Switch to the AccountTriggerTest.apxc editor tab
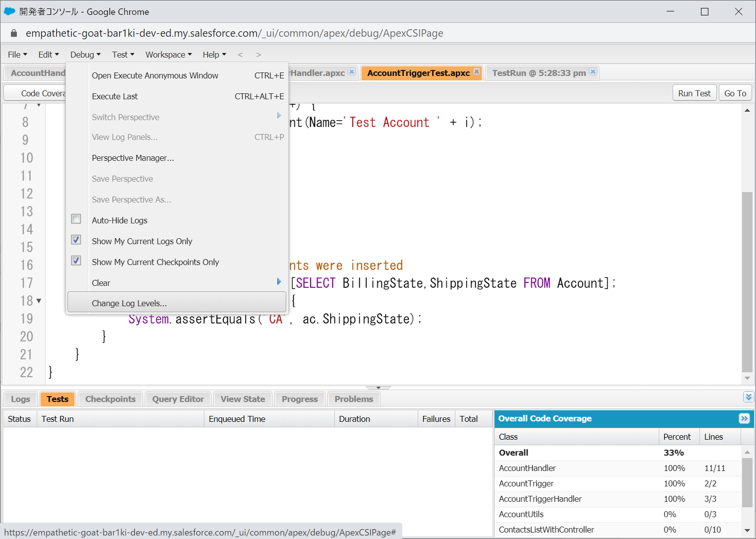The width and height of the screenshot is (756, 539). click(418, 73)
